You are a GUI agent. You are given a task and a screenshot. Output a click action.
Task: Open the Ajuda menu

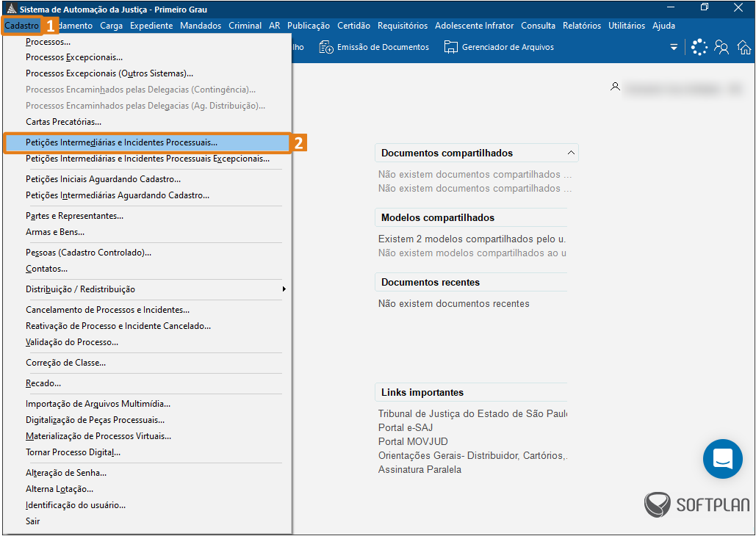point(664,26)
